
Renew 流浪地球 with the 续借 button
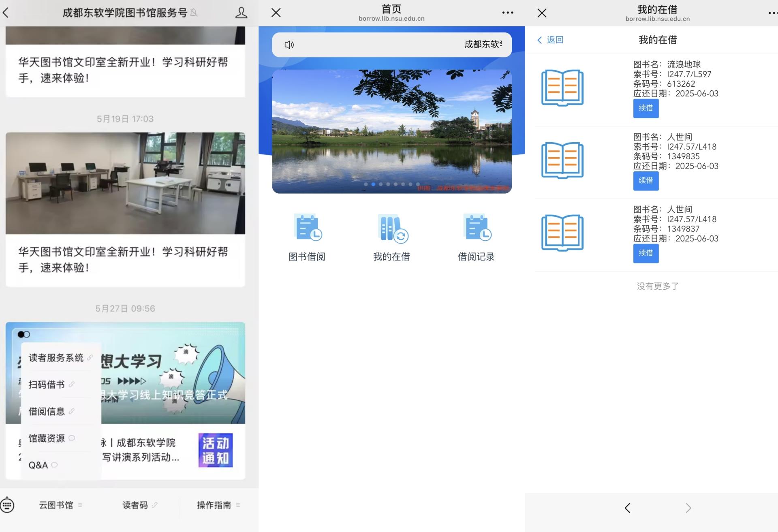(645, 108)
